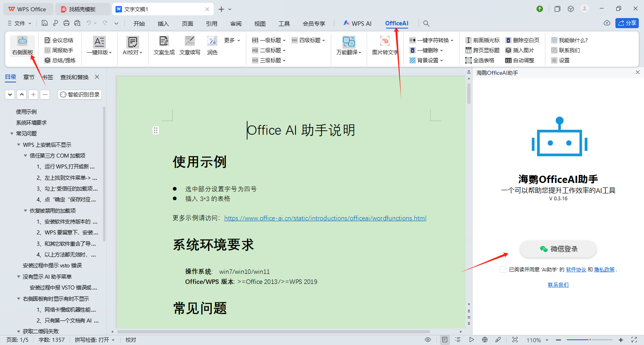The height and width of the screenshot is (345, 644).
Task: Close the 海鹦OfficeAI助手 panel
Action: tap(638, 72)
